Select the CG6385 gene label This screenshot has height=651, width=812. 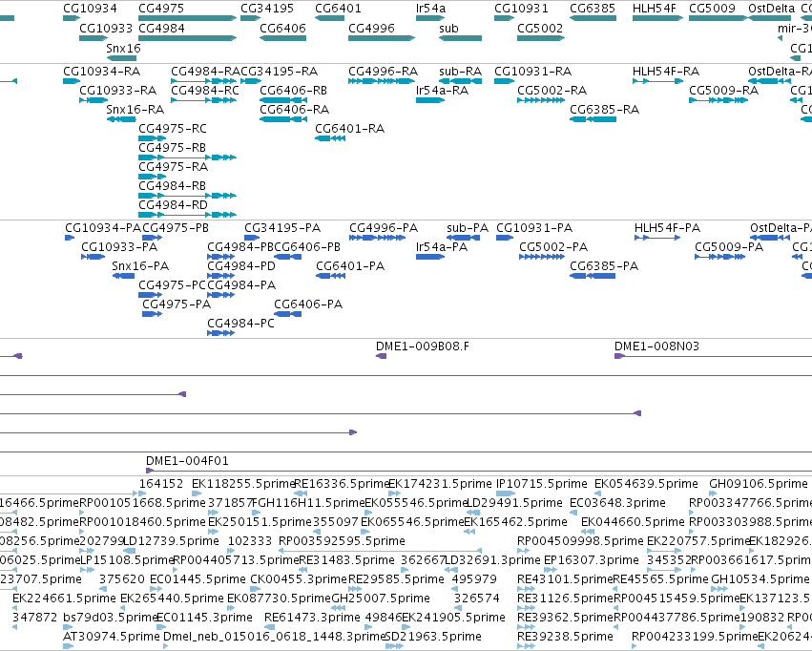point(593,9)
